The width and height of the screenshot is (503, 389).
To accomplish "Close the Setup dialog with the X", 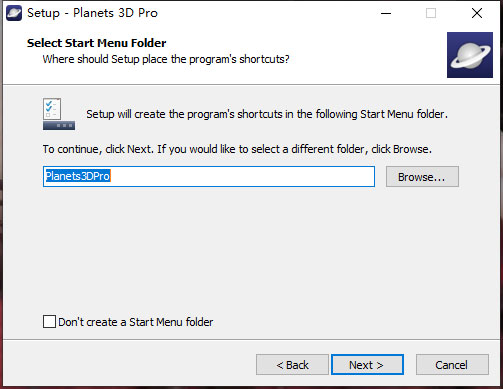I will tap(477, 13).
